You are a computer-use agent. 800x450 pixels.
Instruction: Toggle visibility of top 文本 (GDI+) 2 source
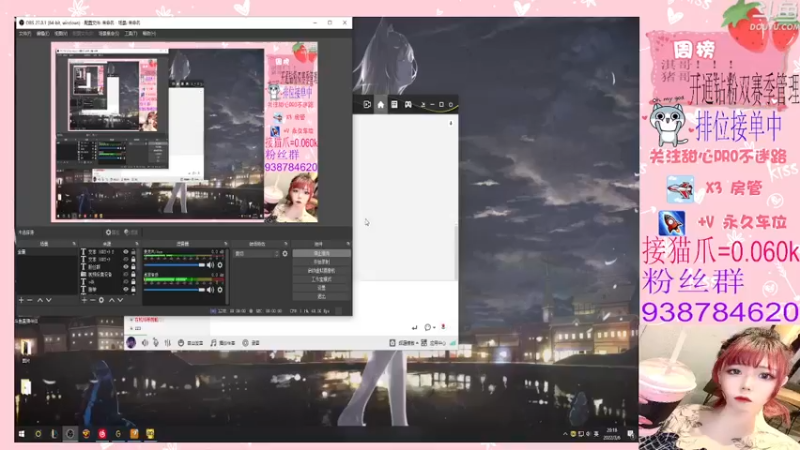[x=126, y=252]
